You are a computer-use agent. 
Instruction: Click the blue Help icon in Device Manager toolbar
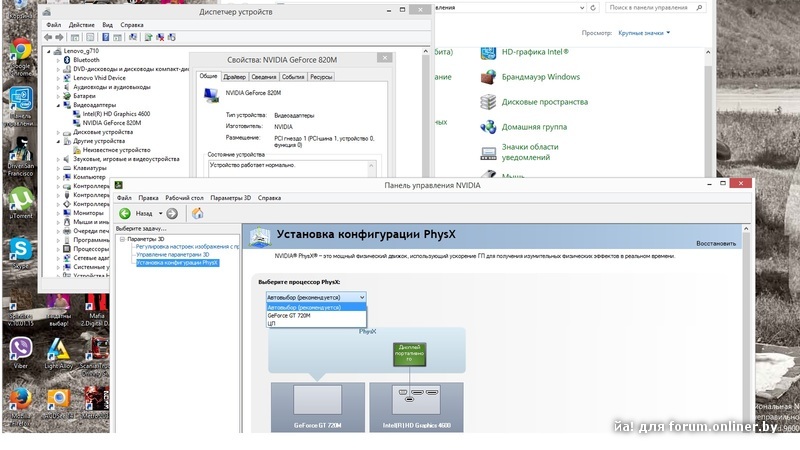click(x=106, y=37)
